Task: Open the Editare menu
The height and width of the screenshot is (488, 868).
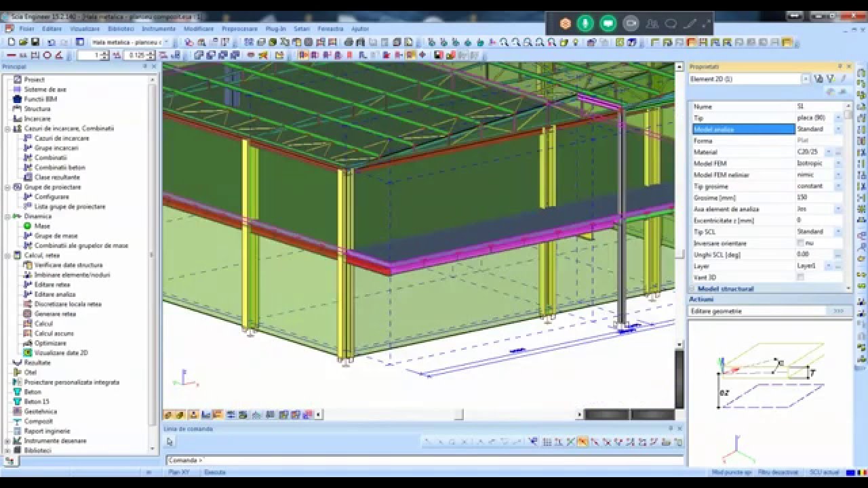Action: point(52,29)
